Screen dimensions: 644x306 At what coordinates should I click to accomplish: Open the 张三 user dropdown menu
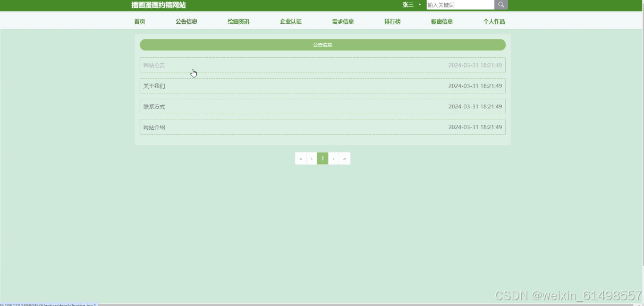[411, 5]
